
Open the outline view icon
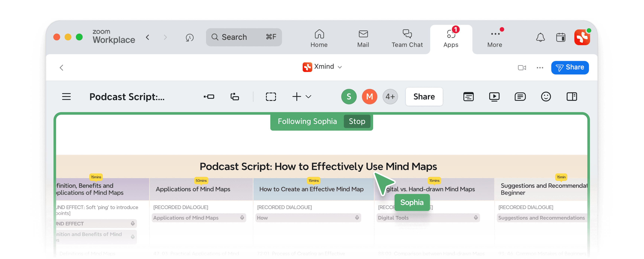[x=468, y=97]
